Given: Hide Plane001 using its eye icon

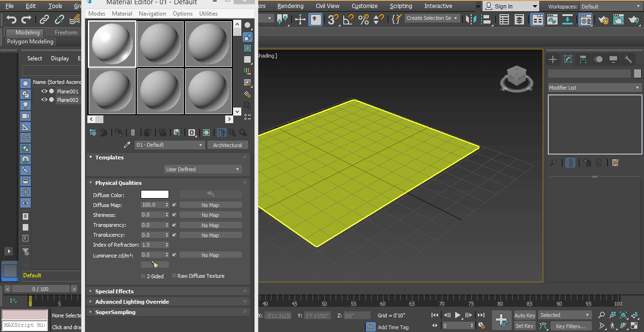Looking at the screenshot, I should coord(44,91).
